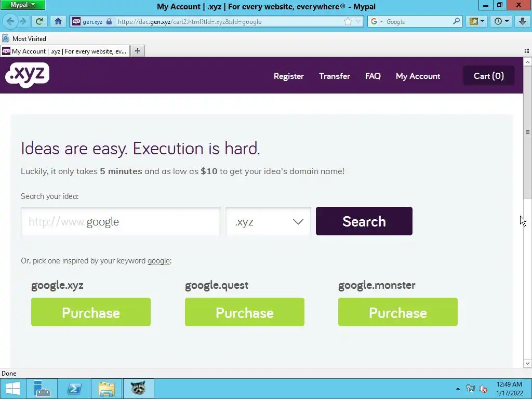Go forward with the forward arrow
This screenshot has width=532, height=399.
23,21
